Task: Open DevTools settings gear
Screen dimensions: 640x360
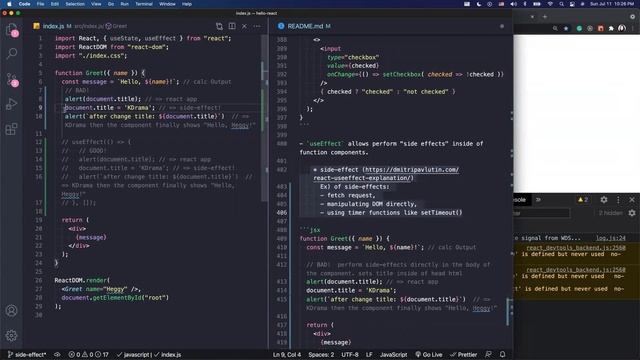Action: pyautogui.click(x=604, y=200)
